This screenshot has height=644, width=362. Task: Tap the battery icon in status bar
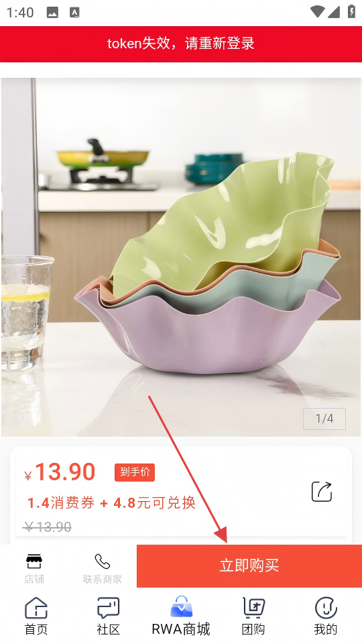coord(351,11)
